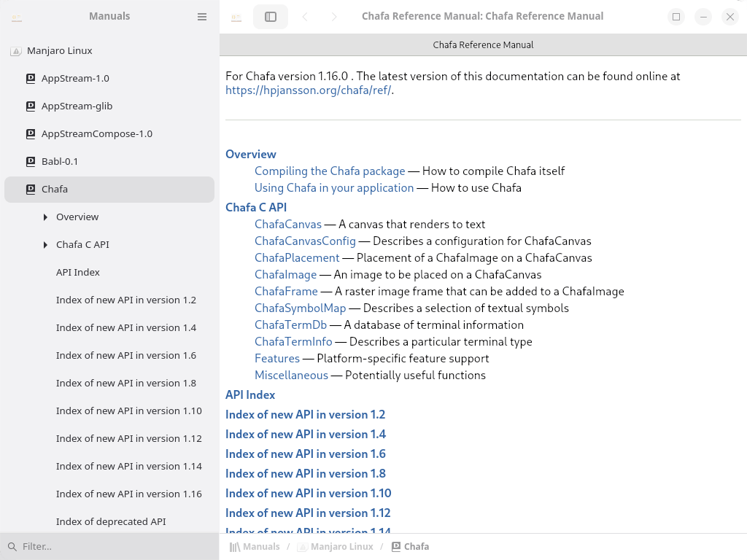Open page link Index of new API in version 1.2

point(305,414)
